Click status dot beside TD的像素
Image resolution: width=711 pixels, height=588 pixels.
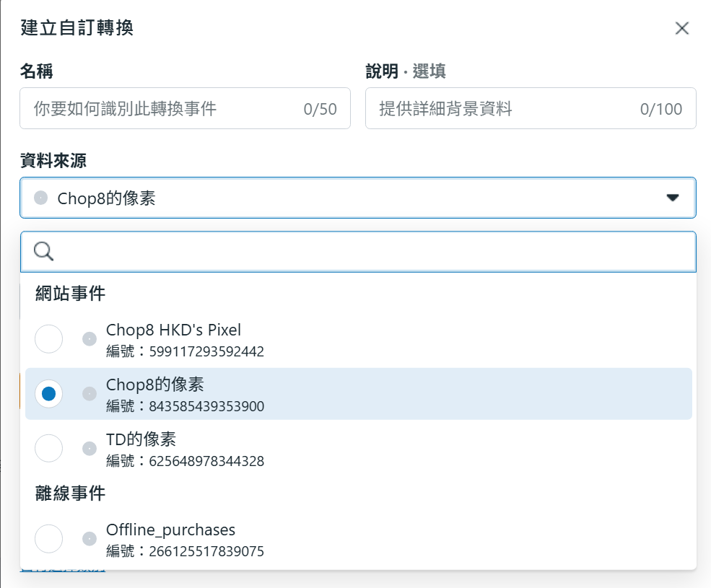click(x=90, y=448)
